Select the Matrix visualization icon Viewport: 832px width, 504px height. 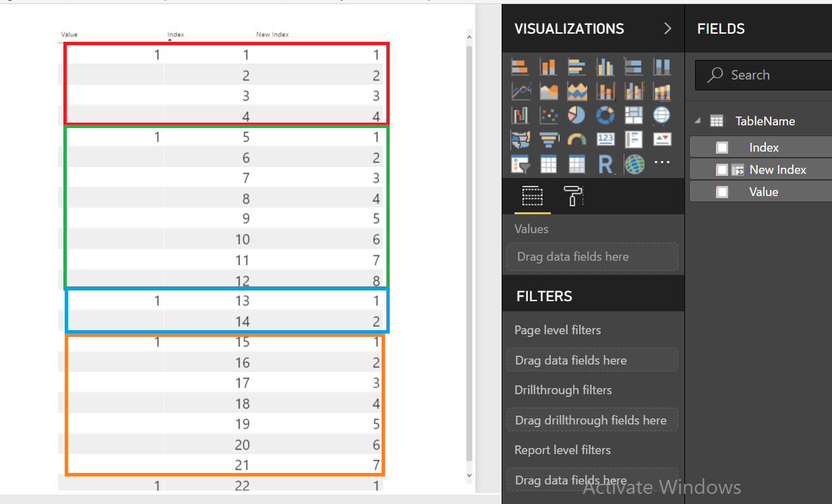(576, 164)
